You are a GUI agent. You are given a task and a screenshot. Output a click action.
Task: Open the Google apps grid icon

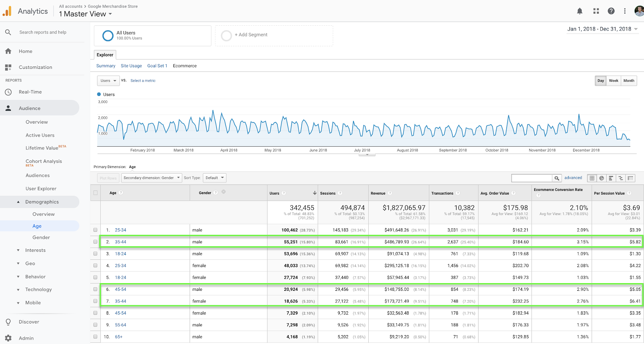point(596,11)
